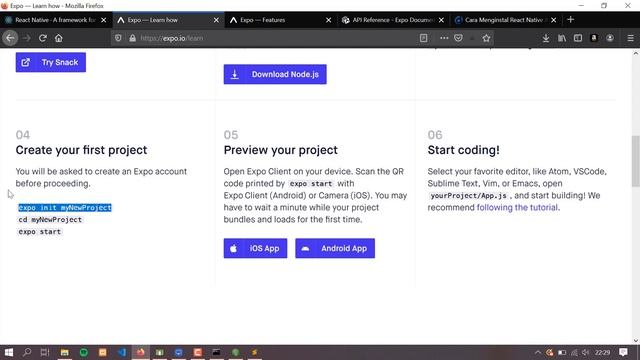Screen dimensions: 640x360
Task: Click the system clock showing 22:29
Action: click(602, 352)
